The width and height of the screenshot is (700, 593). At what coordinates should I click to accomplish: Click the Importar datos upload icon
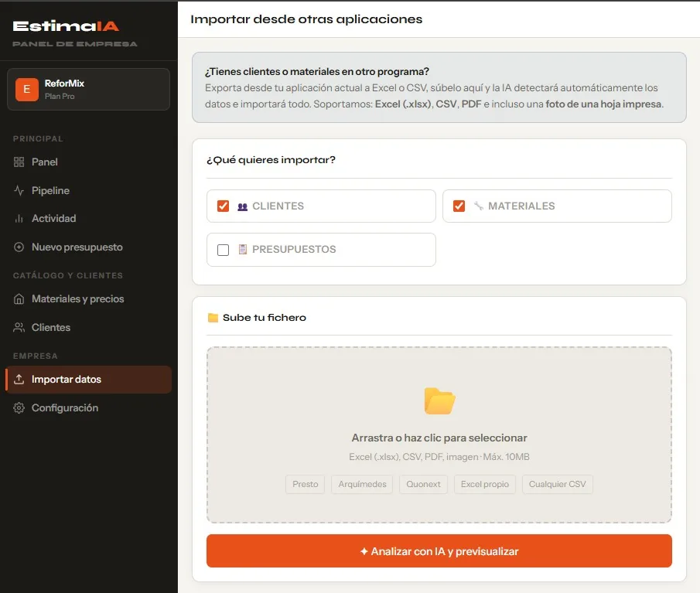coord(19,380)
